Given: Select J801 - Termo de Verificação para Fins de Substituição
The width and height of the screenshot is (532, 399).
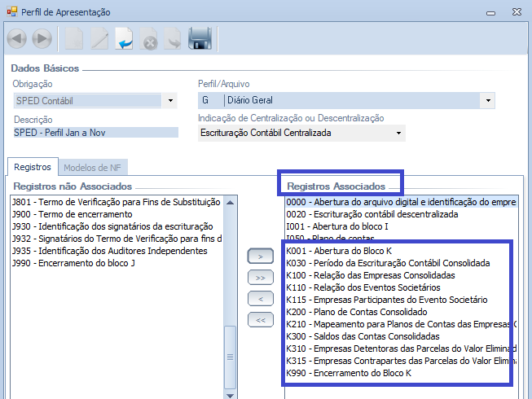Looking at the screenshot, I should (117, 202).
